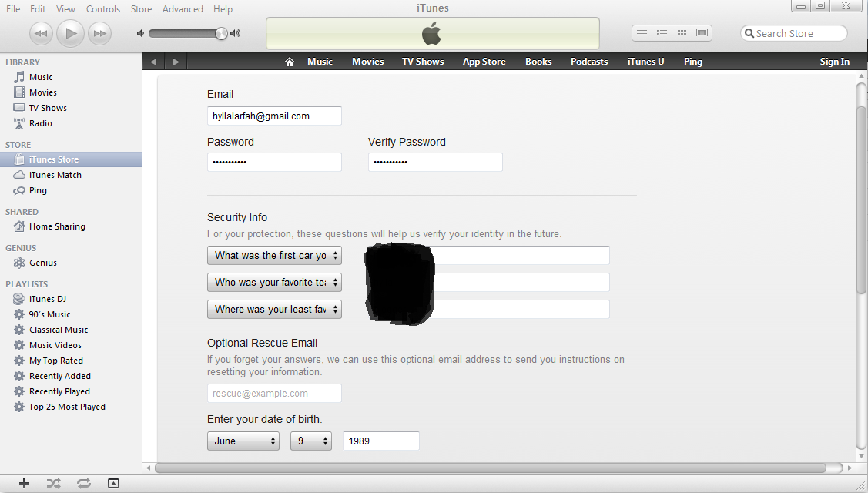
Task: Open the birth month dropdown
Action: tap(243, 441)
